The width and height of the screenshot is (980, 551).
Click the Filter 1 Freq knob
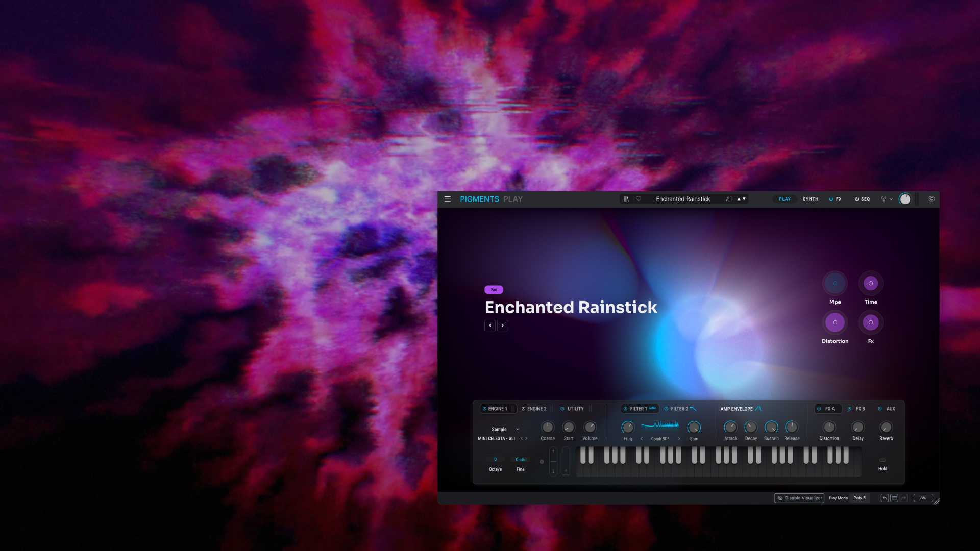(628, 427)
